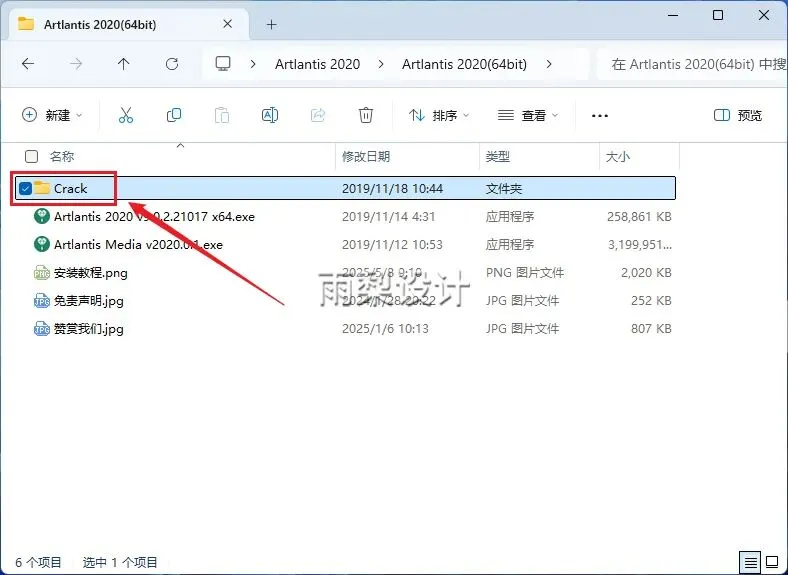Screen dimensions: 788x575
Task: Click the 赞赏我们.jpg file icon
Action: click(x=42, y=329)
